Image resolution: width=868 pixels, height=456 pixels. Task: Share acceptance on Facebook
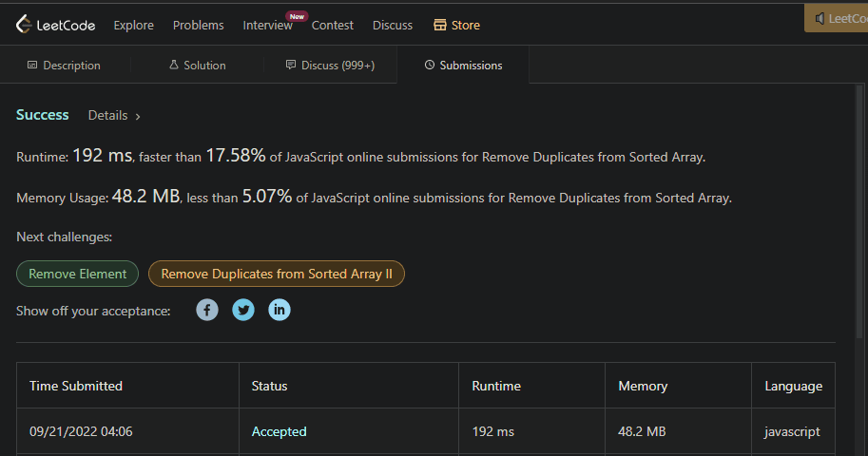click(207, 310)
